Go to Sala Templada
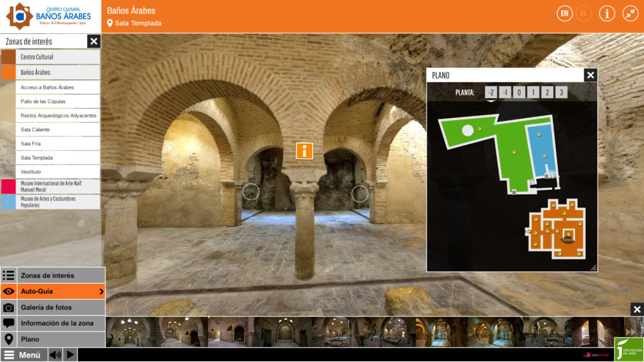This screenshot has width=644, height=362. pyautogui.click(x=57, y=158)
